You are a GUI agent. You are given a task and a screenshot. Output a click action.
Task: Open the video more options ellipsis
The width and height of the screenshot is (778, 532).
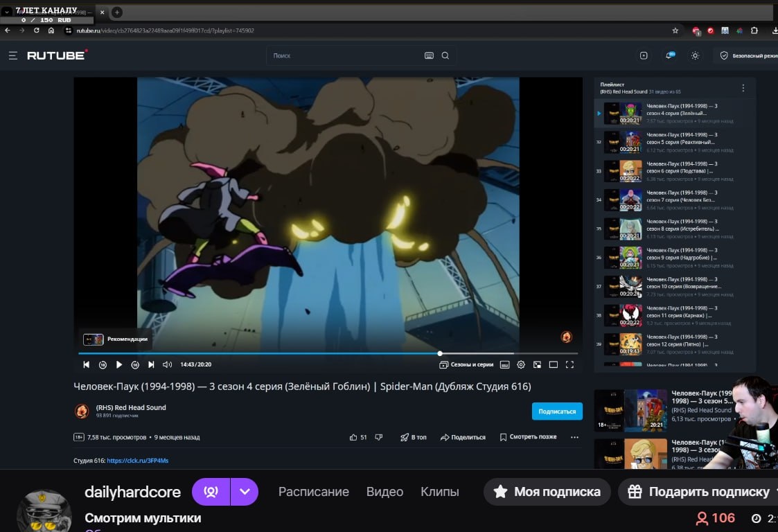[x=574, y=437]
